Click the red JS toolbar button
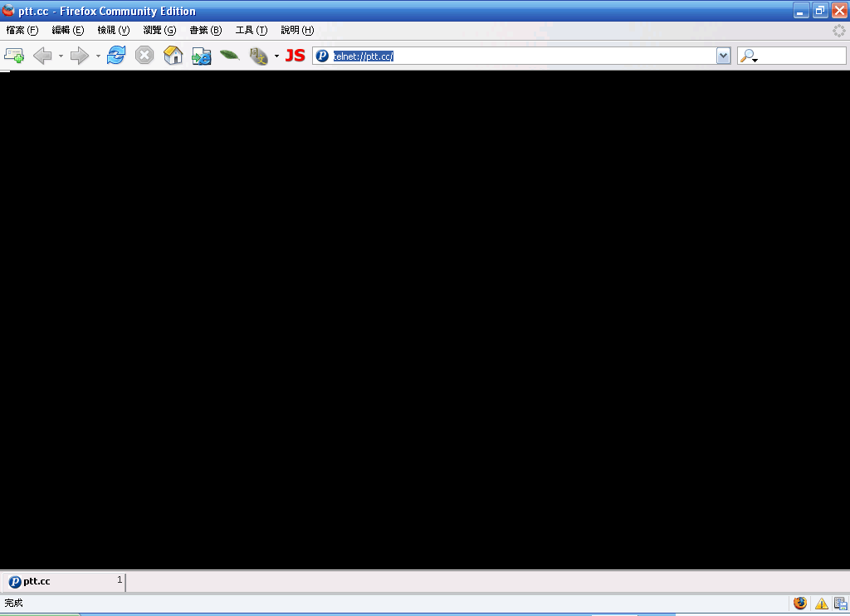The width and height of the screenshot is (850, 616). point(295,56)
